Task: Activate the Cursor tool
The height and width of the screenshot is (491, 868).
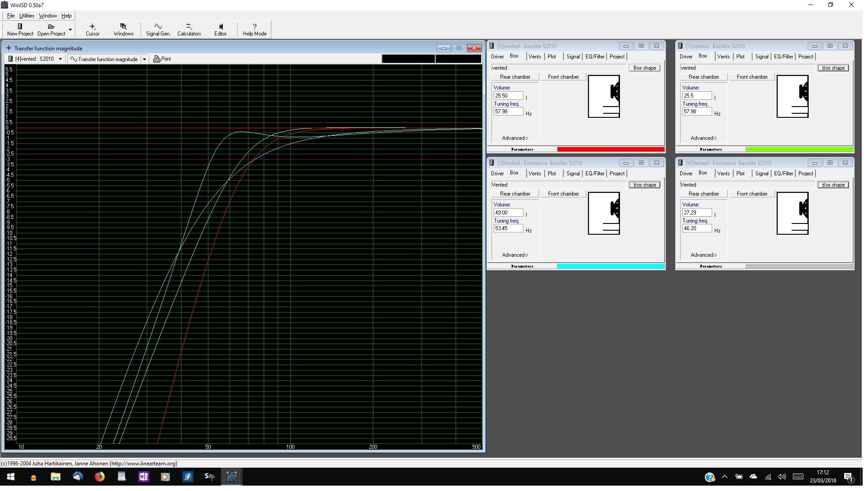Action: pos(93,30)
